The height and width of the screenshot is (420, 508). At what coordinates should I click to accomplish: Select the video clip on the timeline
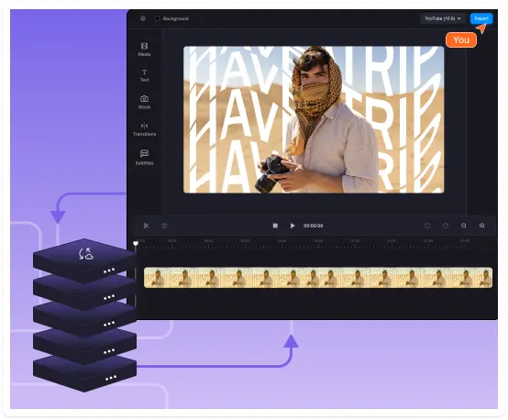pos(318,278)
